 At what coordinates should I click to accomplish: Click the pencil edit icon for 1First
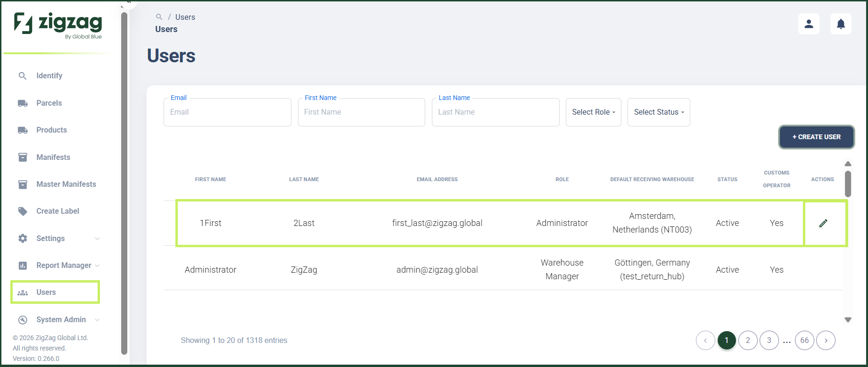[x=823, y=223]
